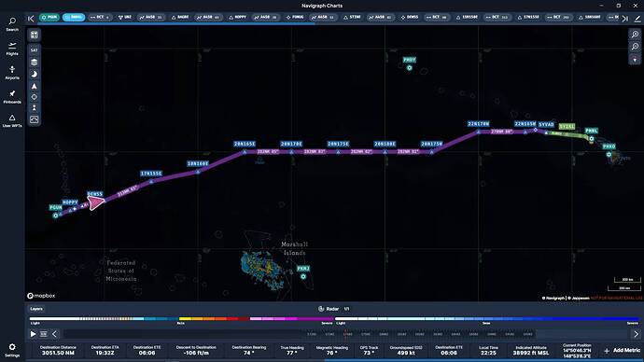Click the SYVAD waypoint label
Viewport: 644px width, 362px height.
(x=546, y=124)
